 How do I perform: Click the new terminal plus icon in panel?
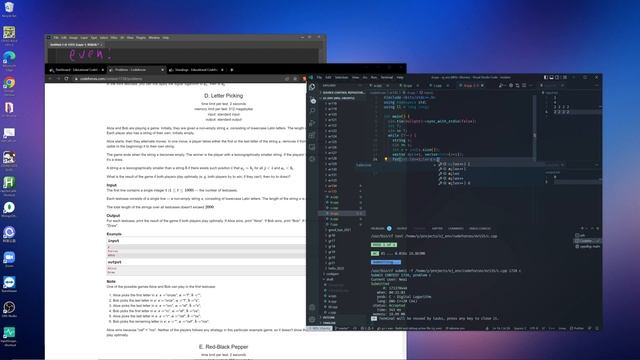(x=582, y=228)
